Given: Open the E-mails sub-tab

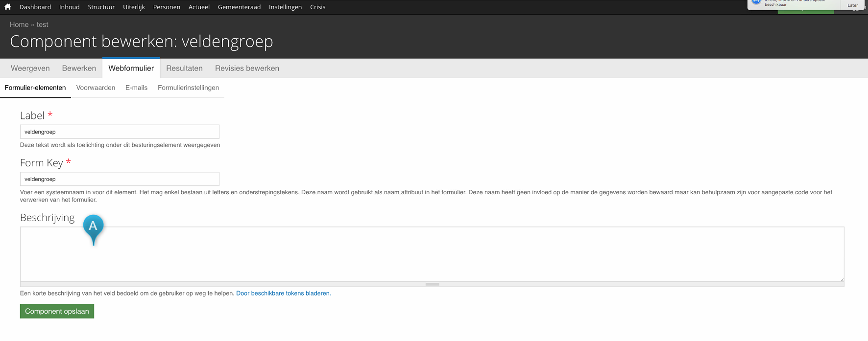Looking at the screenshot, I should (136, 88).
